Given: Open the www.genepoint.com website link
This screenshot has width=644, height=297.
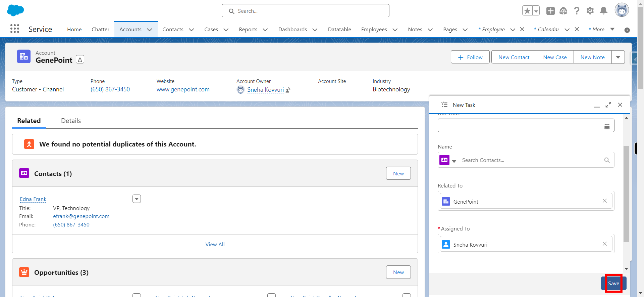Looking at the screenshot, I should coord(183,89).
